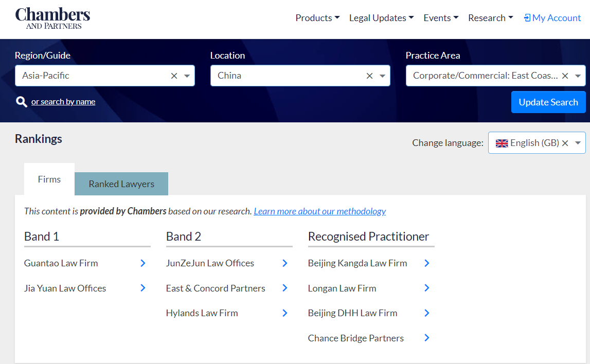Open 'Learn more about our methodology' link

tap(320, 211)
